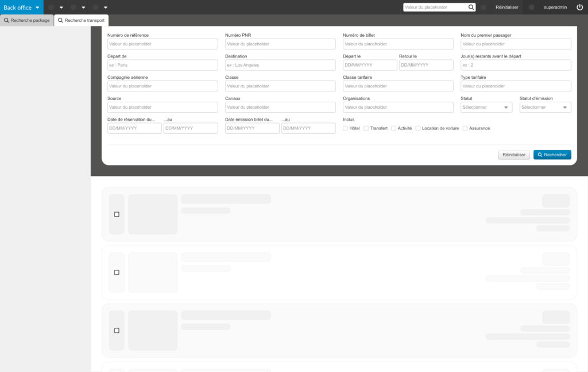Click the magnifier icon in Rechercher button
The image size is (588, 372).
[540, 155]
